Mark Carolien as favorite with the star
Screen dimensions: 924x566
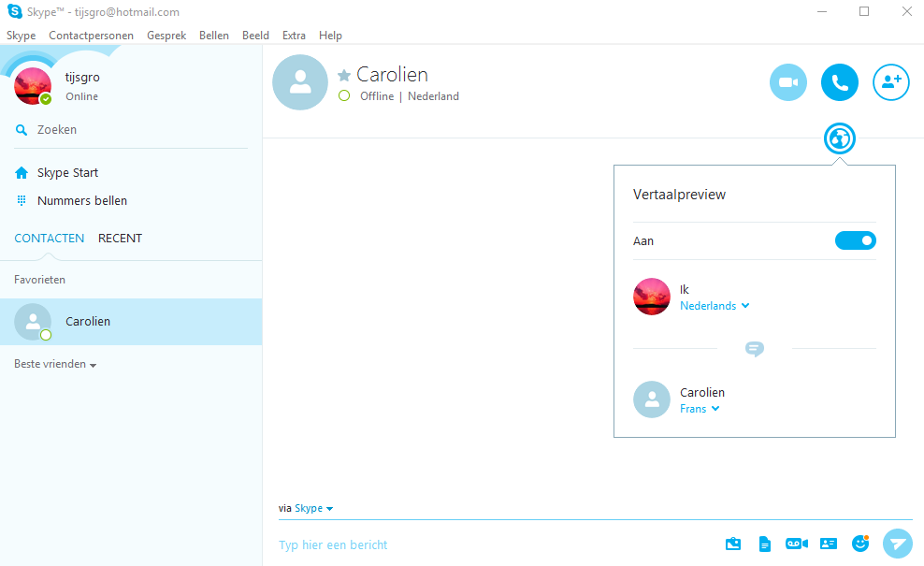point(344,76)
